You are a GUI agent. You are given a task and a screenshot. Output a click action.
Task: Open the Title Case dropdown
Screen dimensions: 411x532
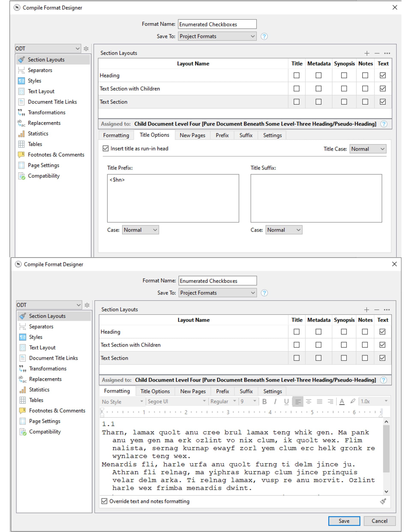[368, 149]
